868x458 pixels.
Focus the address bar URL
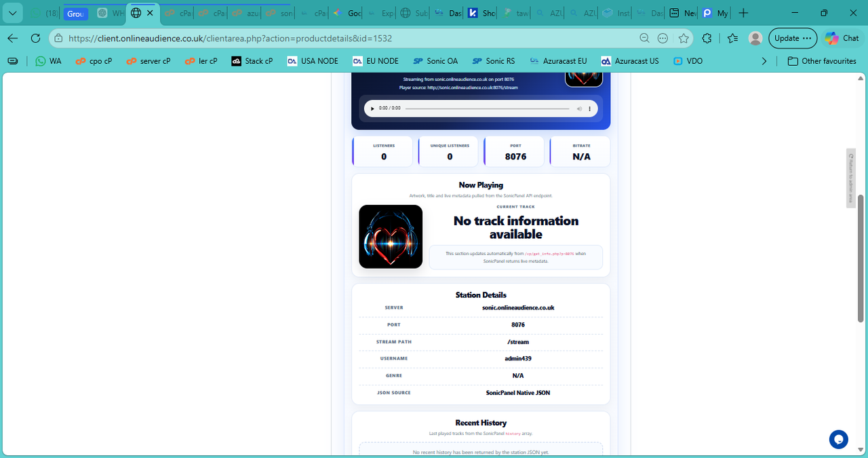[x=231, y=38]
